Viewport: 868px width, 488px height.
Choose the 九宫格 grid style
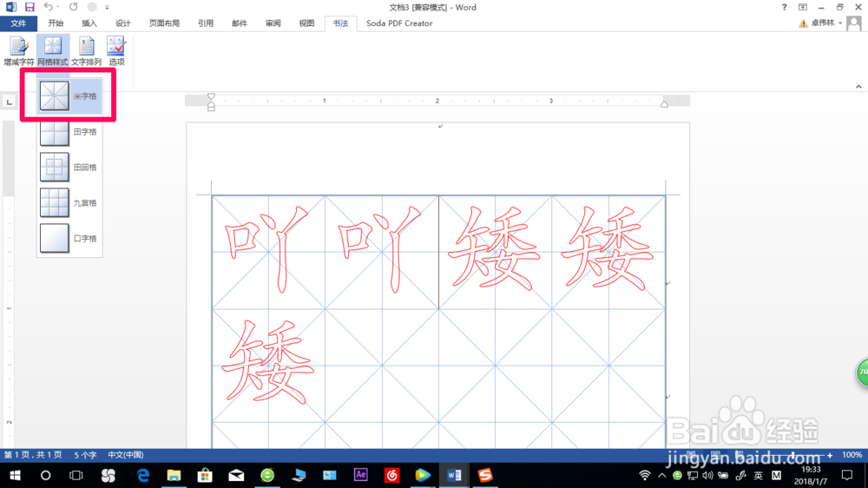pyautogui.click(x=69, y=202)
